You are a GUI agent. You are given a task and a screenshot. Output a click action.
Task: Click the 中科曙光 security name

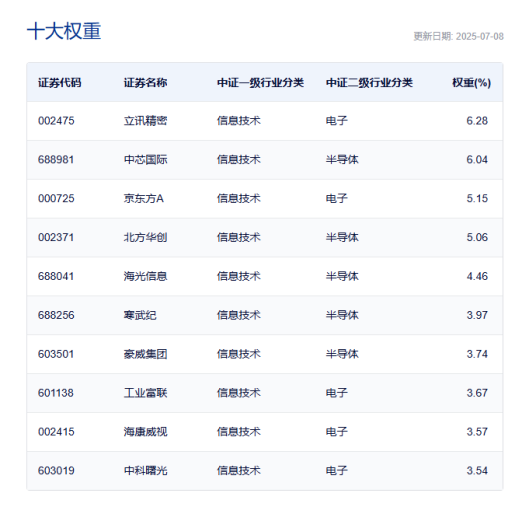pos(145,470)
